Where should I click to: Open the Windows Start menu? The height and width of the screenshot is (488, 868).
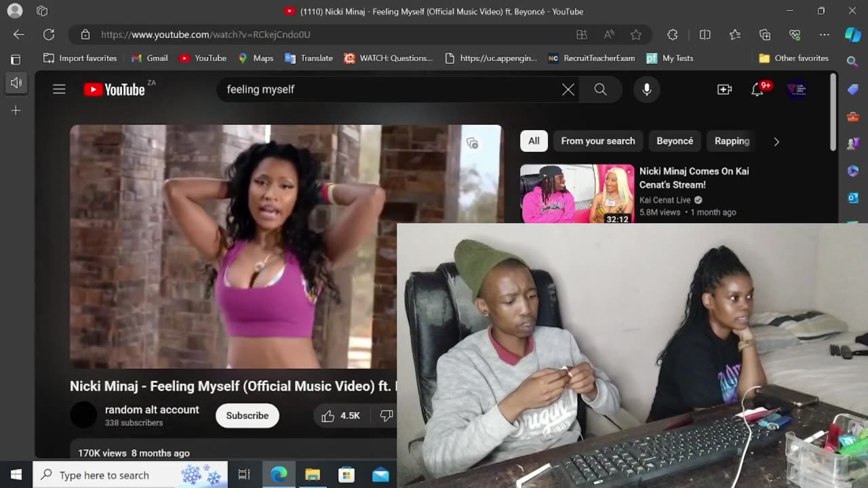coord(16,475)
